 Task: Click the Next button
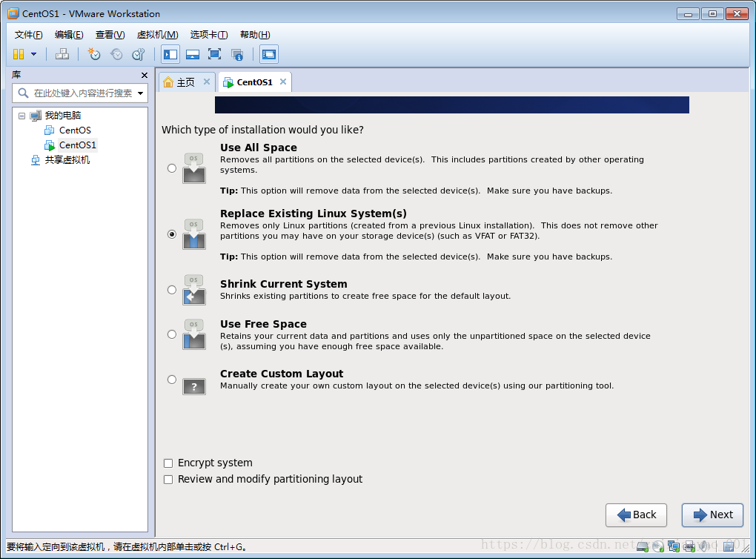[712, 515]
